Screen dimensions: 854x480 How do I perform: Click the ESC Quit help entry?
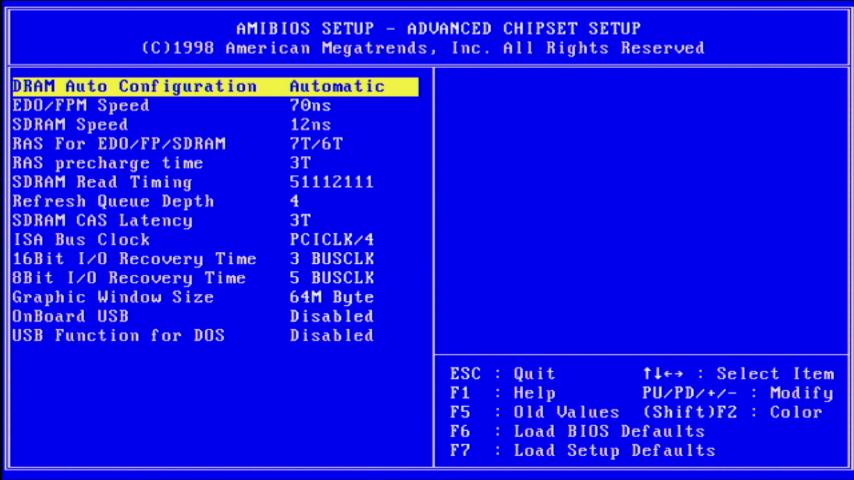click(502, 374)
